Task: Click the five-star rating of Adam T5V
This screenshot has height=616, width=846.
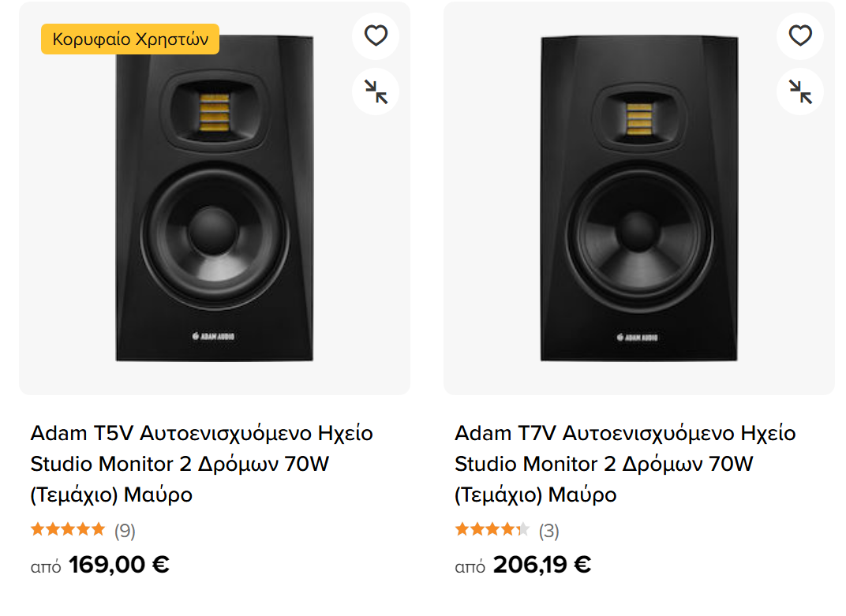Action: (68, 529)
